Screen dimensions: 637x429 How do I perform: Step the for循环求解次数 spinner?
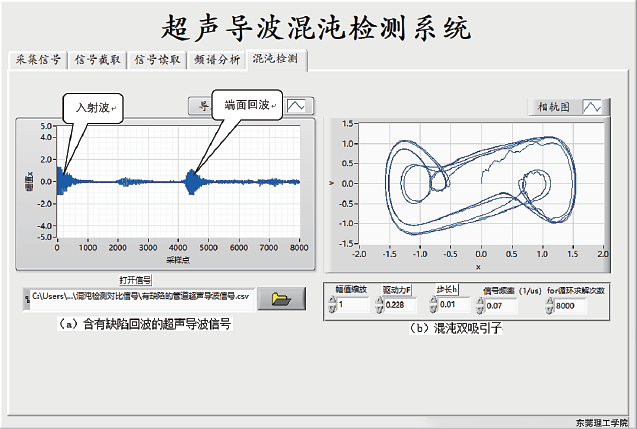(548, 305)
